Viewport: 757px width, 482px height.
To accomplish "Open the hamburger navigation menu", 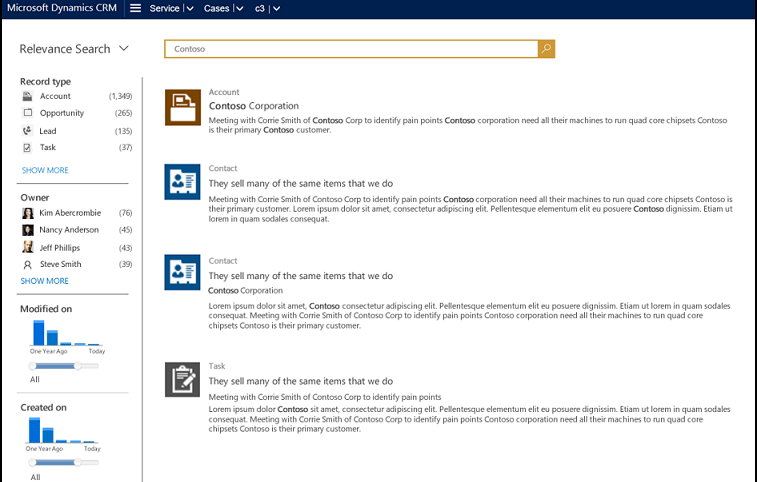I will pyautogui.click(x=135, y=8).
